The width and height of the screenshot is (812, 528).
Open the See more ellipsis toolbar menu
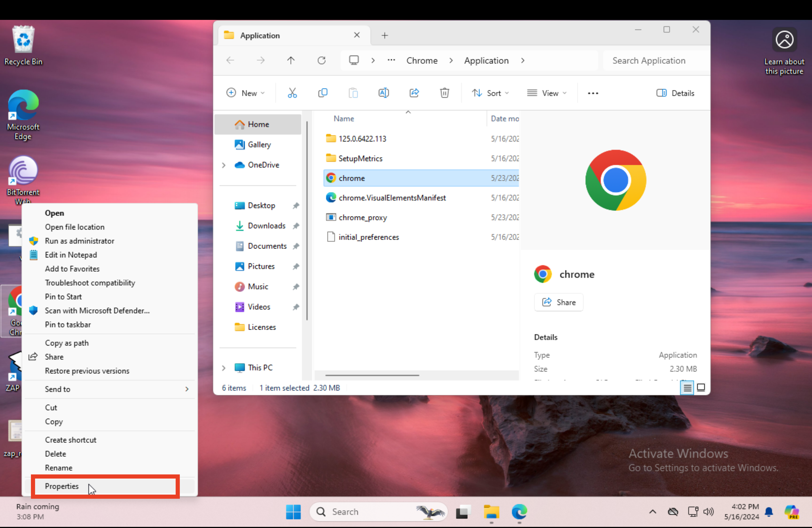click(593, 93)
